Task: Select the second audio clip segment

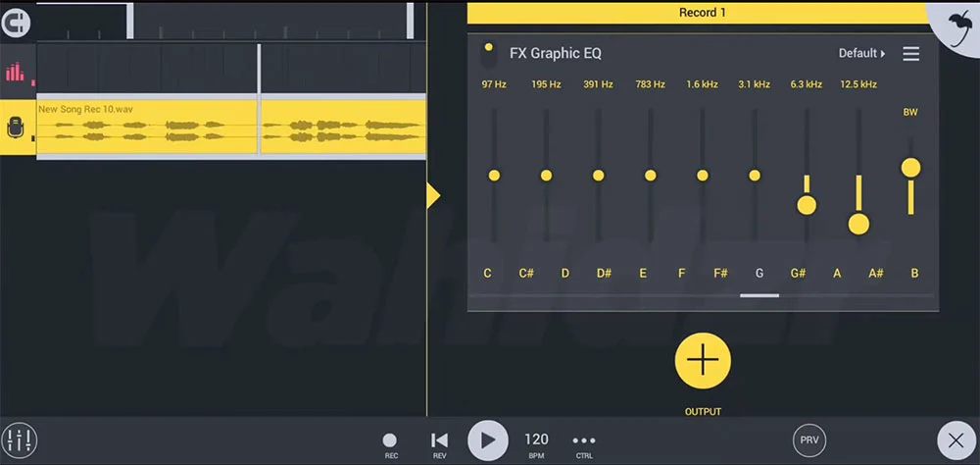Action: click(x=343, y=128)
